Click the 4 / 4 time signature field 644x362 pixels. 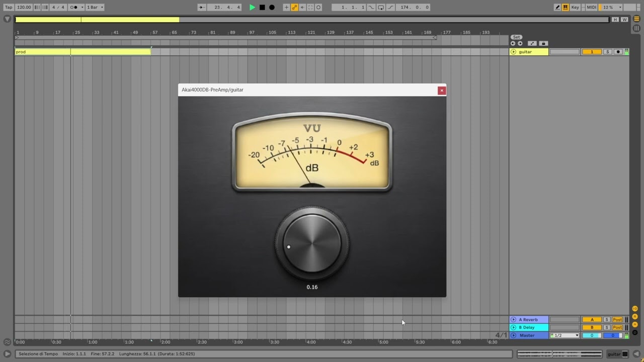tap(58, 7)
